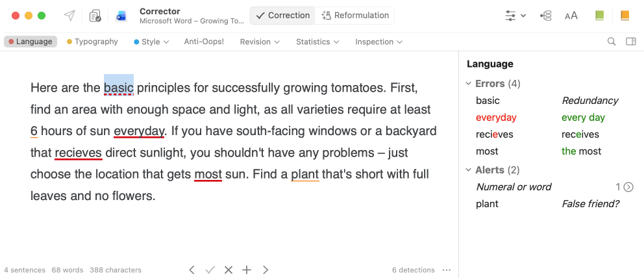Open the Statistics menu
This screenshot has height=278, width=644.
(317, 42)
